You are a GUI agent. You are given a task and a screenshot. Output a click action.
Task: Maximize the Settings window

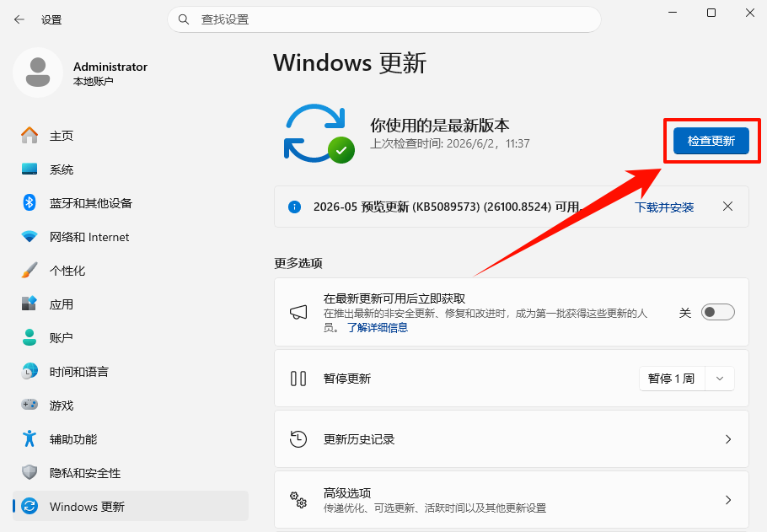pyautogui.click(x=711, y=13)
